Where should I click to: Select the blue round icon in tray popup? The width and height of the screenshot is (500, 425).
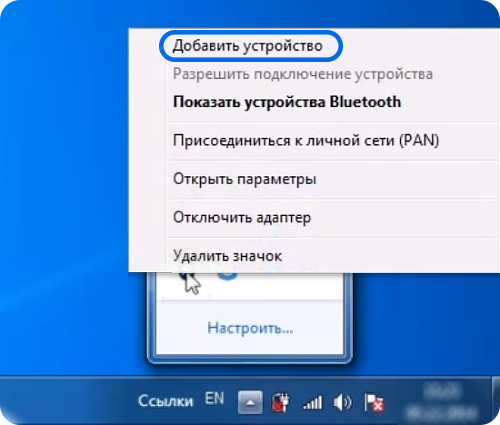pos(228,275)
